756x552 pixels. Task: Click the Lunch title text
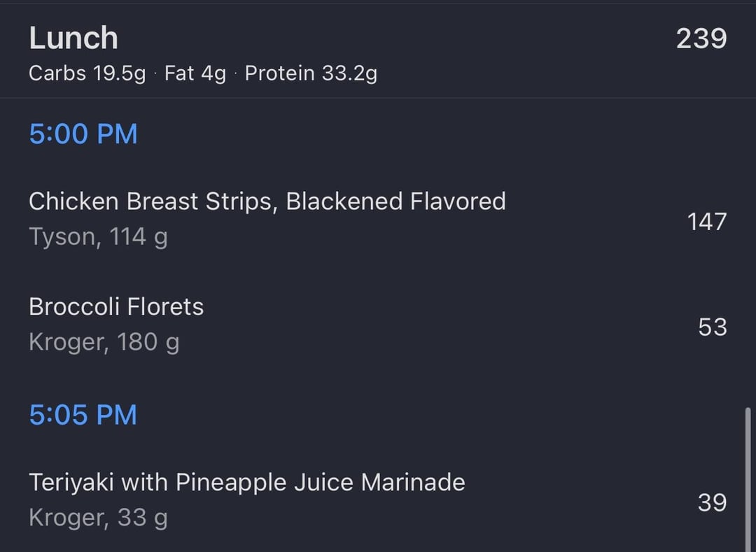(x=73, y=38)
